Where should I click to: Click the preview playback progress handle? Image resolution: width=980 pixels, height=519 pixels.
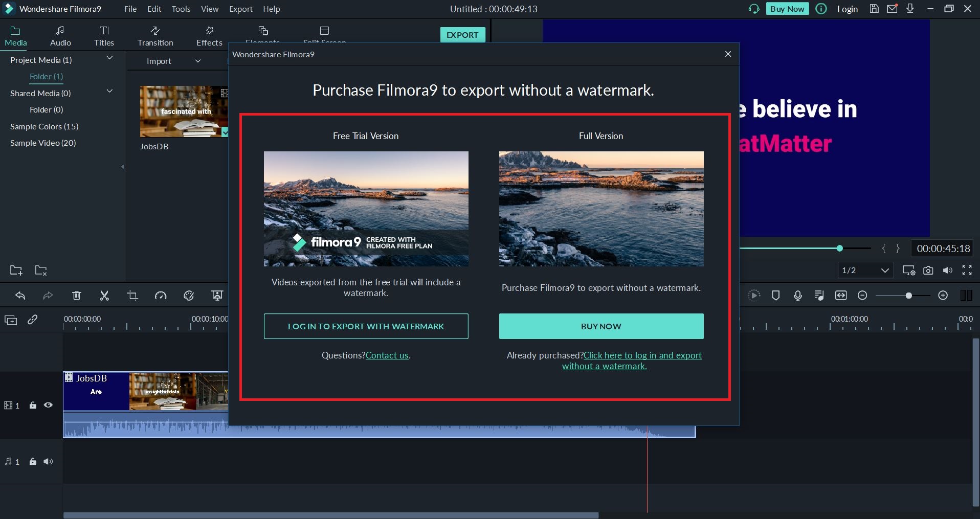[839, 248]
